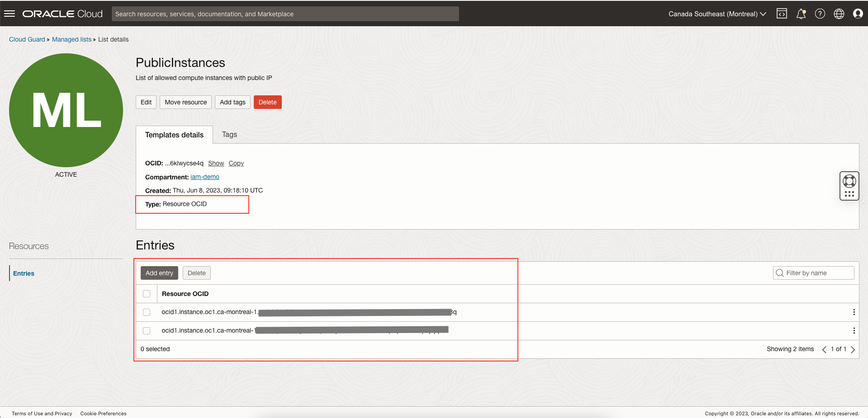Click the ACTIVE status label

[x=66, y=174]
